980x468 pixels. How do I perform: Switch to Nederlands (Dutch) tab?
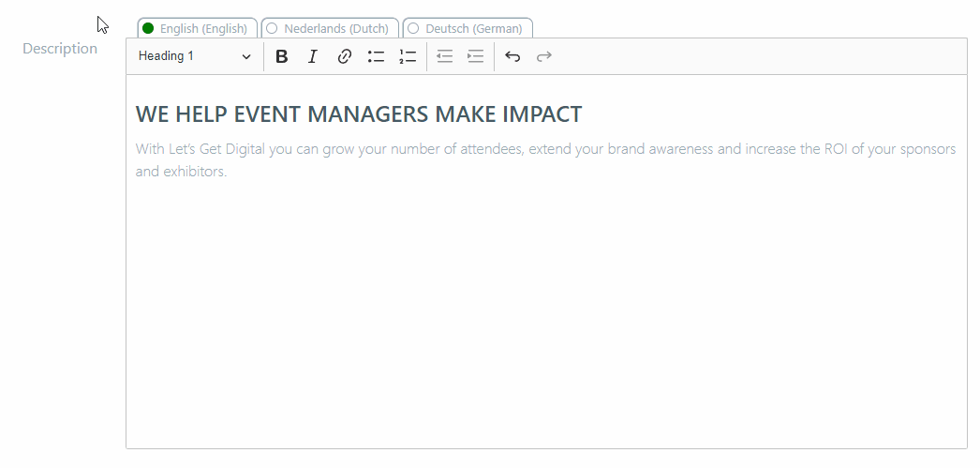point(335,29)
